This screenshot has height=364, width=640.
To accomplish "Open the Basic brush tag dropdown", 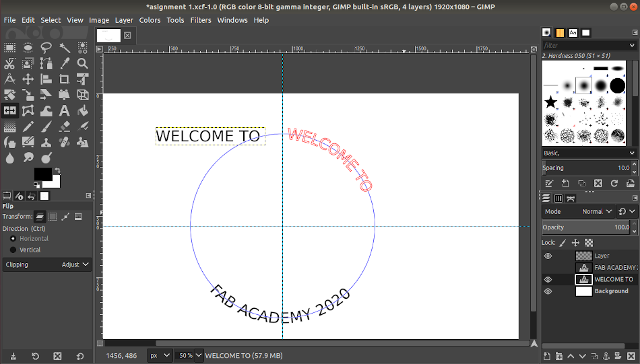I will pyautogui.click(x=589, y=153).
